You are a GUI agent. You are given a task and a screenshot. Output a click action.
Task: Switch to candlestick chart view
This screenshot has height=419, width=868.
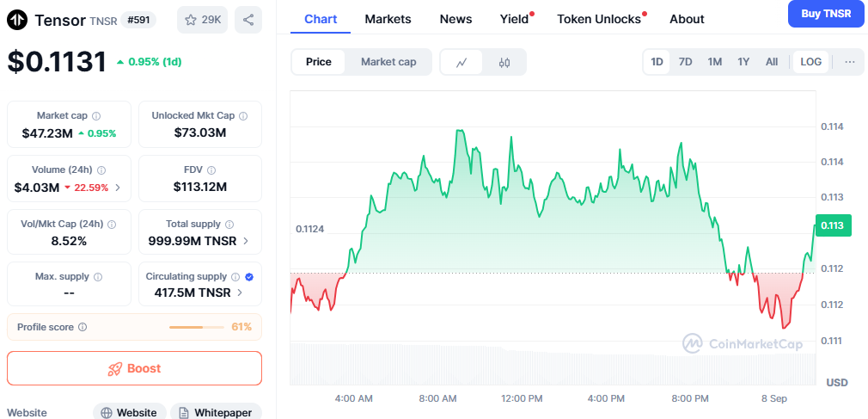click(x=504, y=62)
